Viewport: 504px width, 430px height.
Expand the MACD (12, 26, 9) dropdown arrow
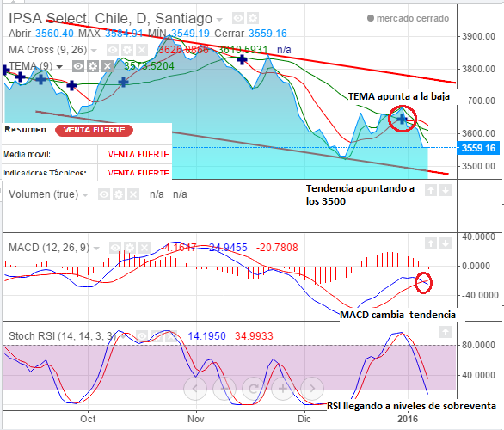[96, 249]
